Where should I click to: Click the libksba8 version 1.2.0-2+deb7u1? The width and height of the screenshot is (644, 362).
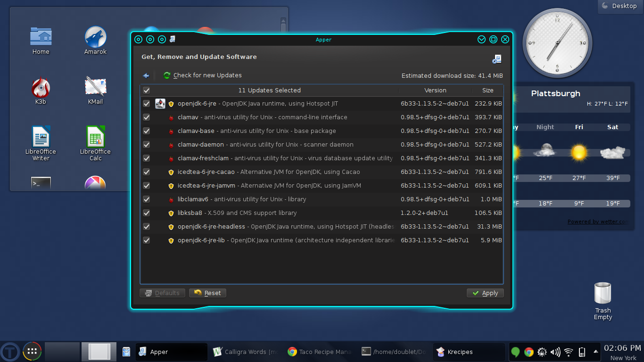pyautogui.click(x=424, y=213)
